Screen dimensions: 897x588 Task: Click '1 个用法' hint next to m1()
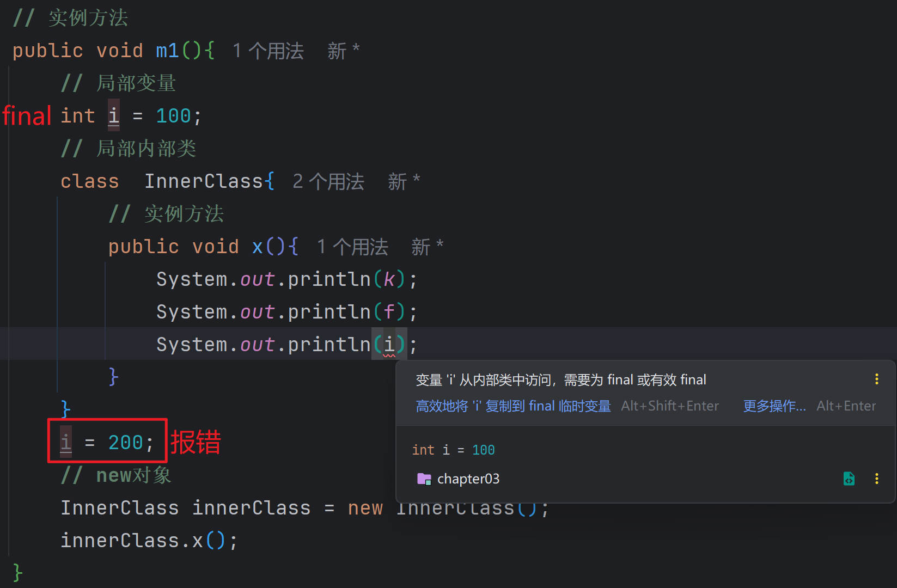(268, 51)
